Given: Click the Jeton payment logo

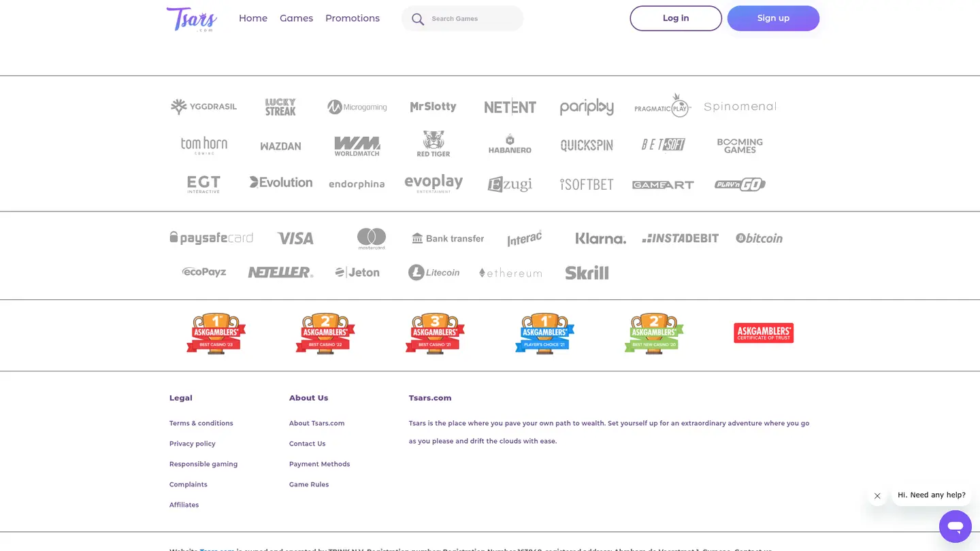Looking at the screenshot, I should pyautogui.click(x=357, y=272).
